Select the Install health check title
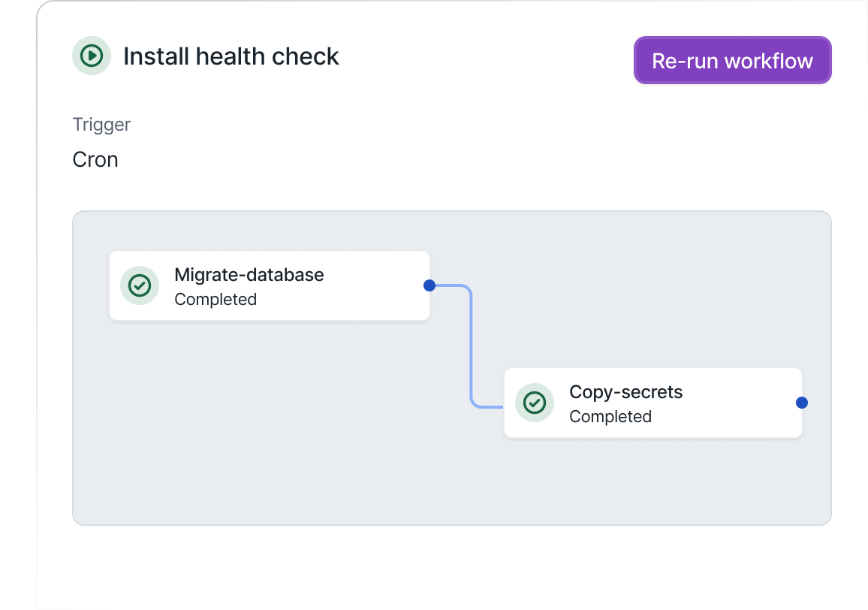 tap(231, 56)
